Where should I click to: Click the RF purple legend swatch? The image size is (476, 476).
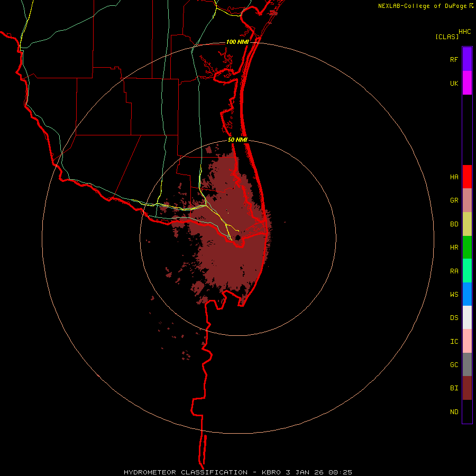pyautogui.click(x=467, y=59)
